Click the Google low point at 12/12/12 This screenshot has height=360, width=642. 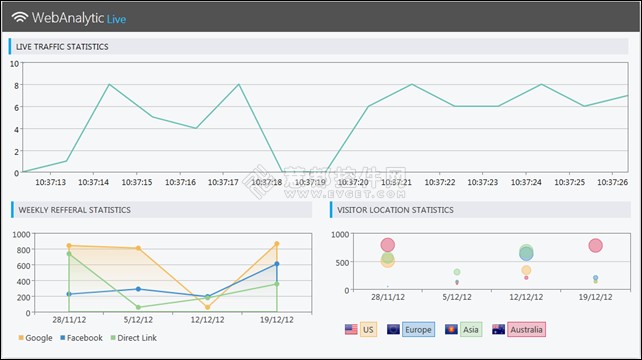pos(208,307)
